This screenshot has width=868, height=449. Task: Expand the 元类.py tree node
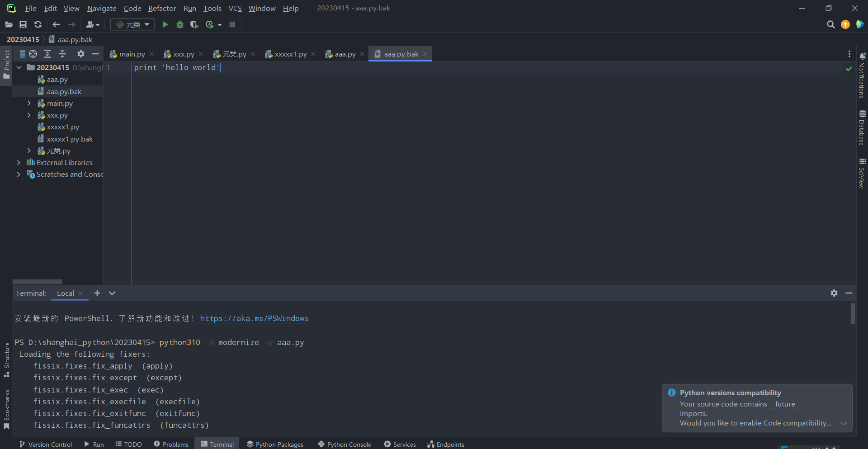pyautogui.click(x=29, y=151)
